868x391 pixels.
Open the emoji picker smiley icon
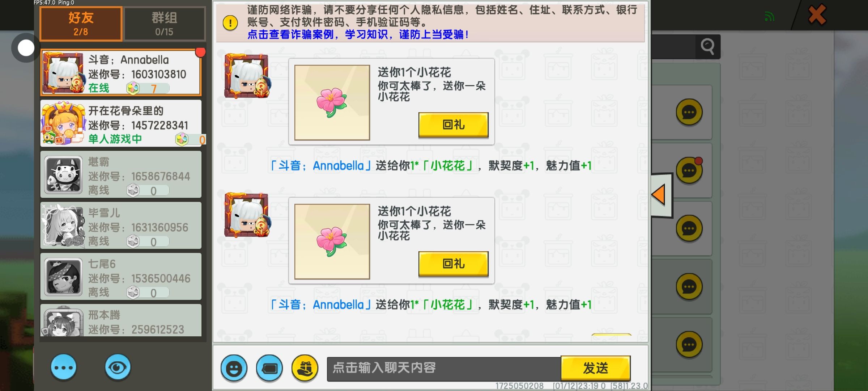pos(234,369)
